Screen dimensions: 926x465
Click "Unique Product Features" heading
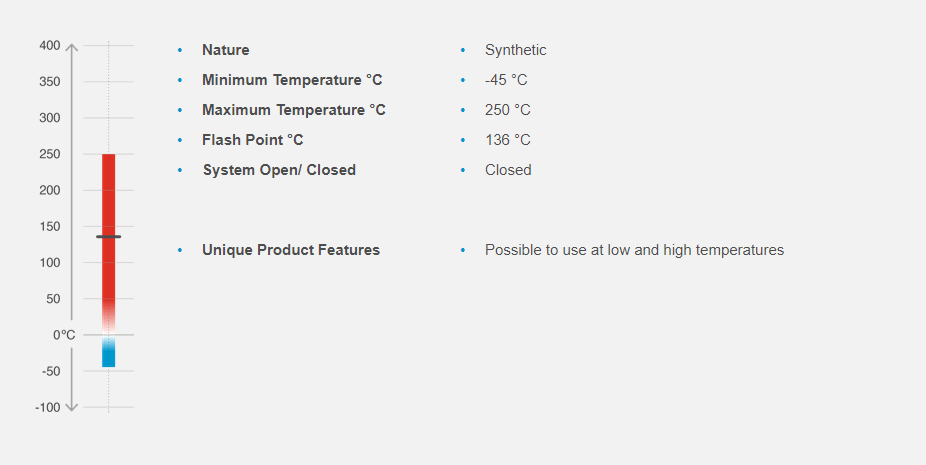[x=291, y=250]
